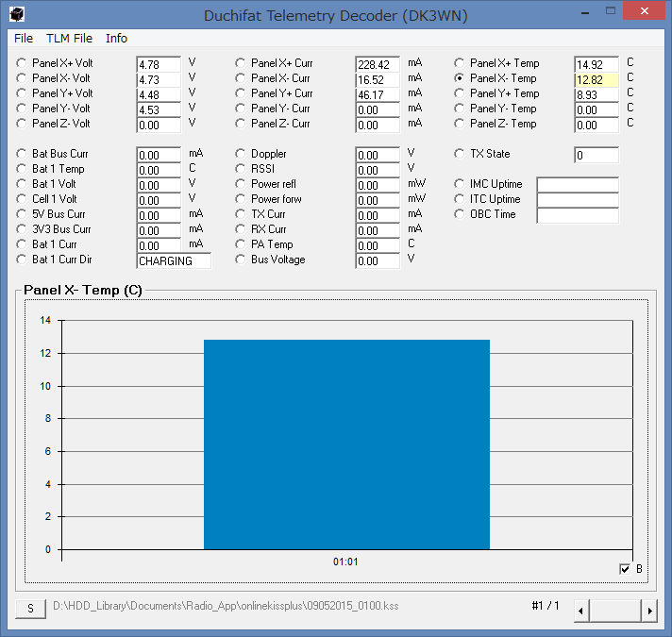Open the Info menu
This screenshot has width=672, height=637.
pyautogui.click(x=116, y=39)
